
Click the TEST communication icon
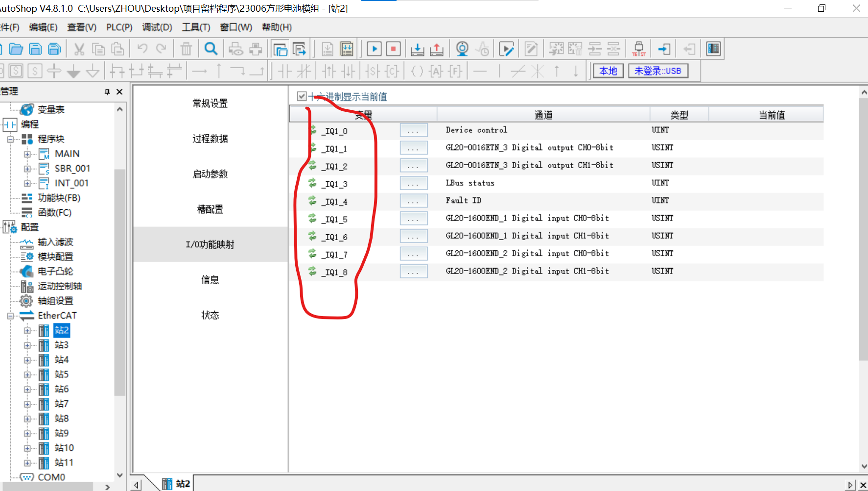[x=639, y=49]
